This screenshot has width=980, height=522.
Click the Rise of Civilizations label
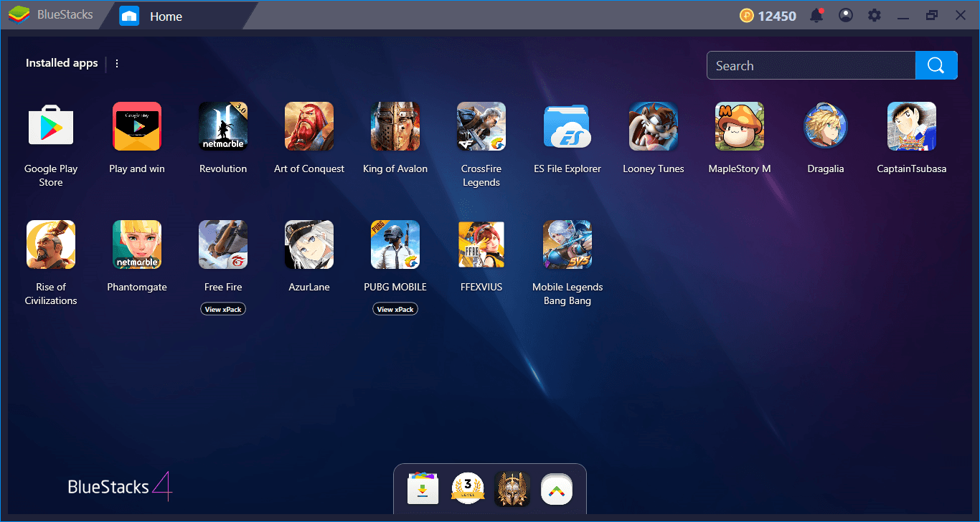51,294
